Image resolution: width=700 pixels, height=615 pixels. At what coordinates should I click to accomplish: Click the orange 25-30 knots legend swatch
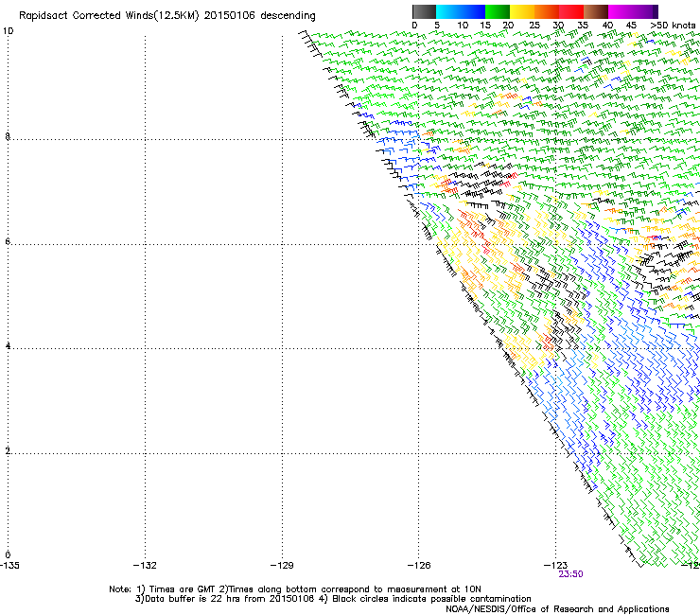pos(547,11)
